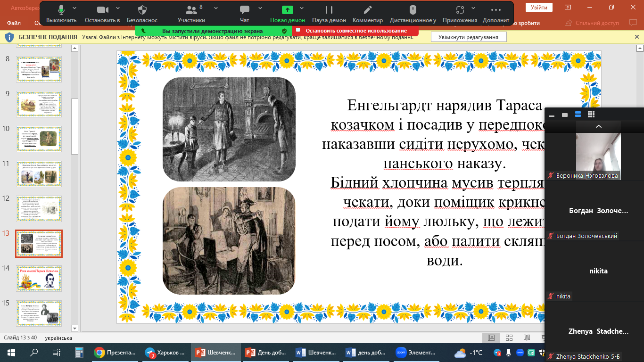Open Calculator from taskbar
The height and width of the screenshot is (362, 644).
(79, 353)
